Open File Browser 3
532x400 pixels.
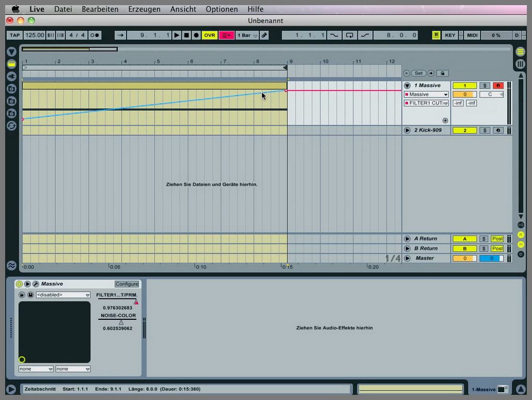pyautogui.click(x=11, y=113)
